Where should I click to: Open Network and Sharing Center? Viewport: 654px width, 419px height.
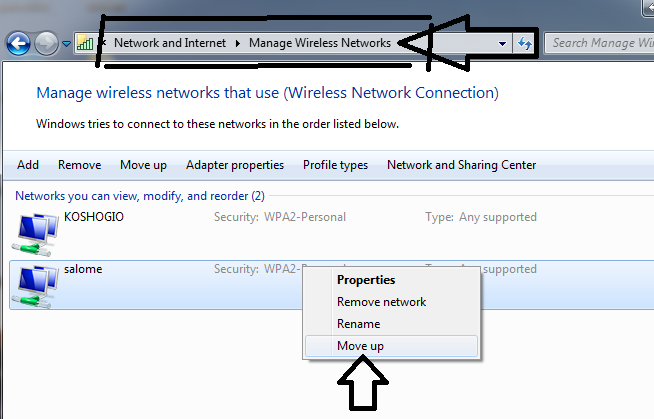point(461,165)
